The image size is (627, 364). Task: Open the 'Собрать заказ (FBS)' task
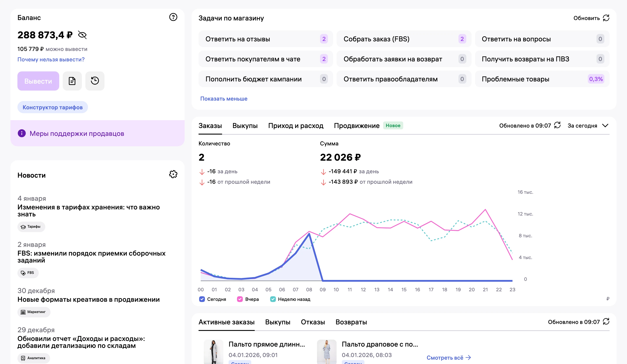[x=404, y=39]
